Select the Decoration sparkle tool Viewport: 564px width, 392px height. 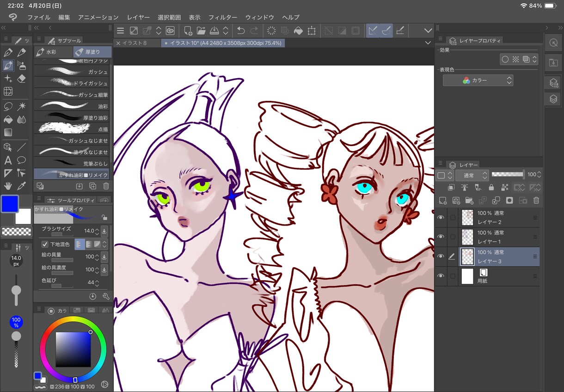click(x=8, y=79)
